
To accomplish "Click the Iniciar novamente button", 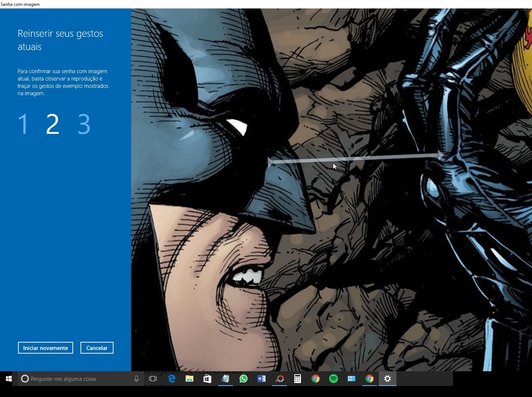I will pos(46,348).
